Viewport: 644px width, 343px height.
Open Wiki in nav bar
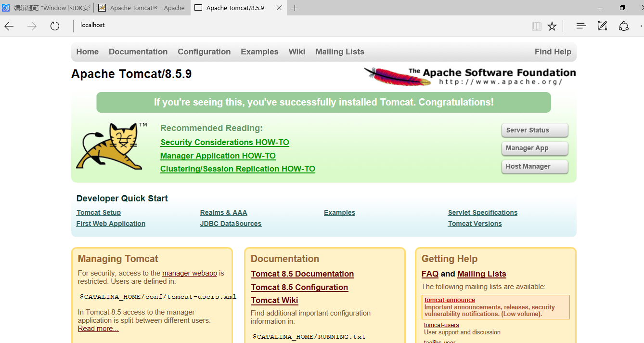pos(297,52)
